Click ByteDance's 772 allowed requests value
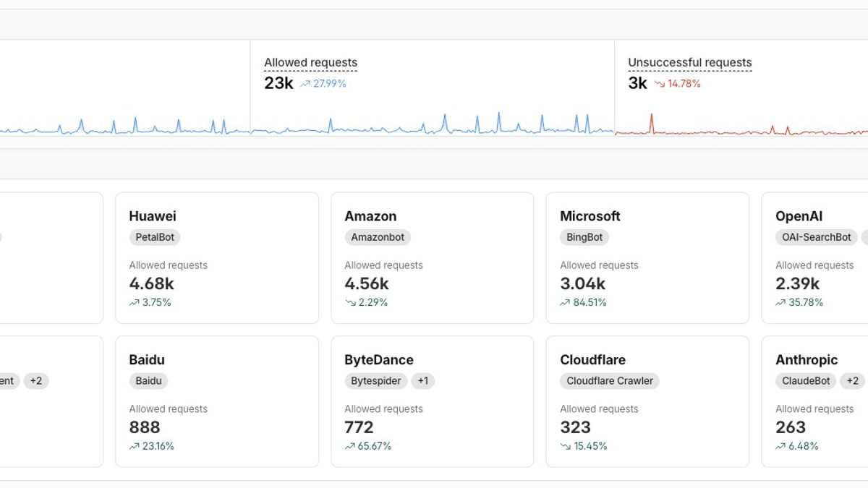The width and height of the screenshot is (868, 488). (359, 427)
